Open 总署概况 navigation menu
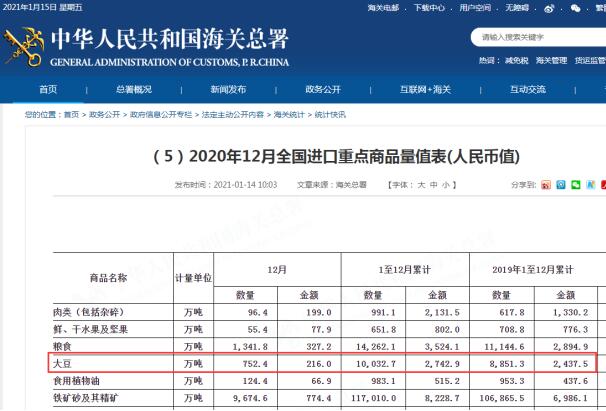Screen dimensions: 606x411 (x=134, y=90)
